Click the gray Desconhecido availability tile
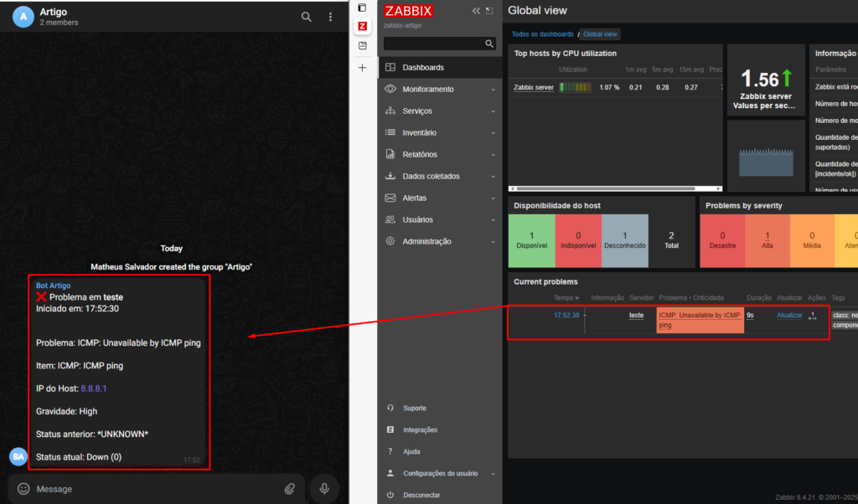 coord(625,240)
